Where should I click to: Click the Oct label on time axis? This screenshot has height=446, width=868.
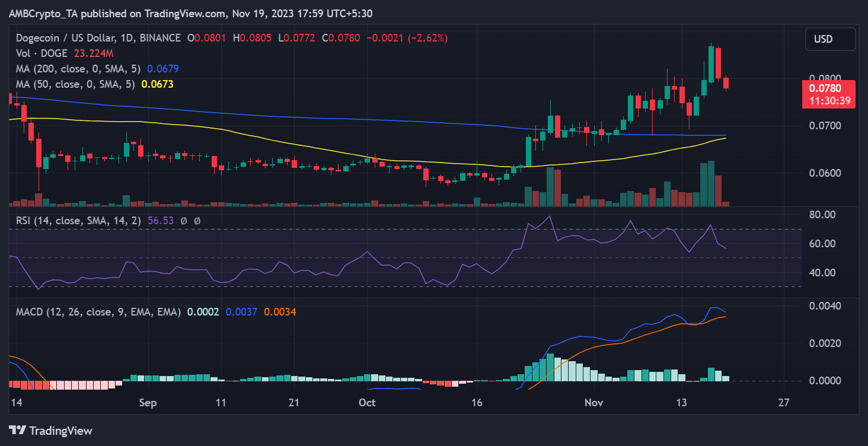[x=367, y=403]
